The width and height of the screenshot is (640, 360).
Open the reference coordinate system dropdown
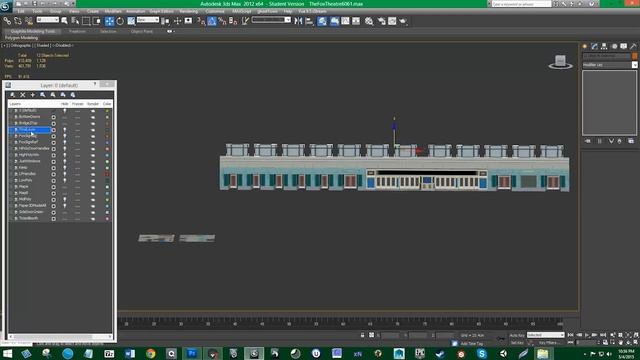coord(147,20)
